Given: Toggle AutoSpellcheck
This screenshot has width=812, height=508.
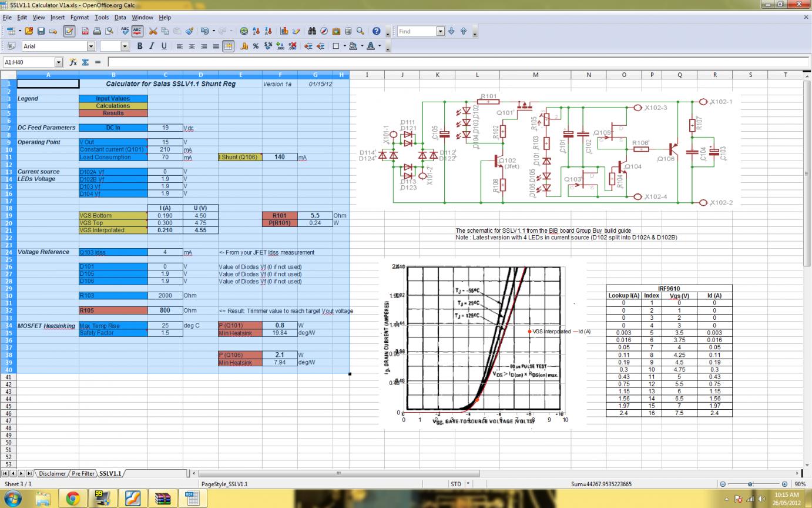Looking at the screenshot, I should (137, 31).
